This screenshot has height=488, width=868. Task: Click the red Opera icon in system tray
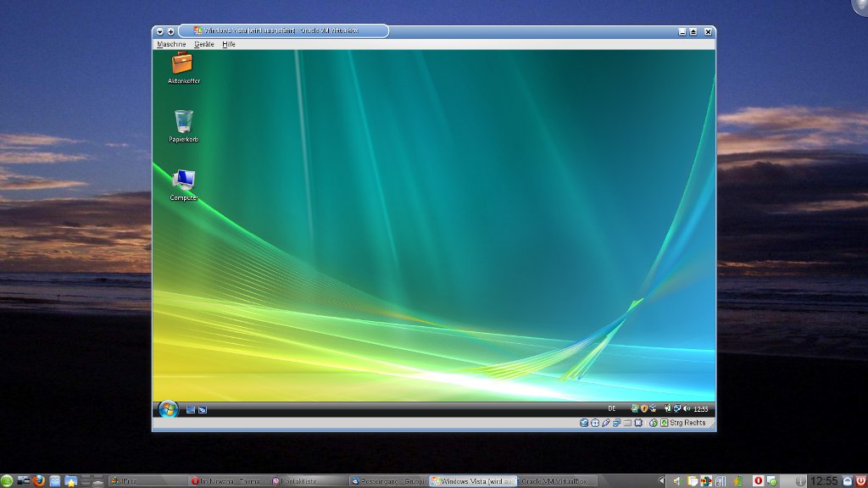[758, 481]
